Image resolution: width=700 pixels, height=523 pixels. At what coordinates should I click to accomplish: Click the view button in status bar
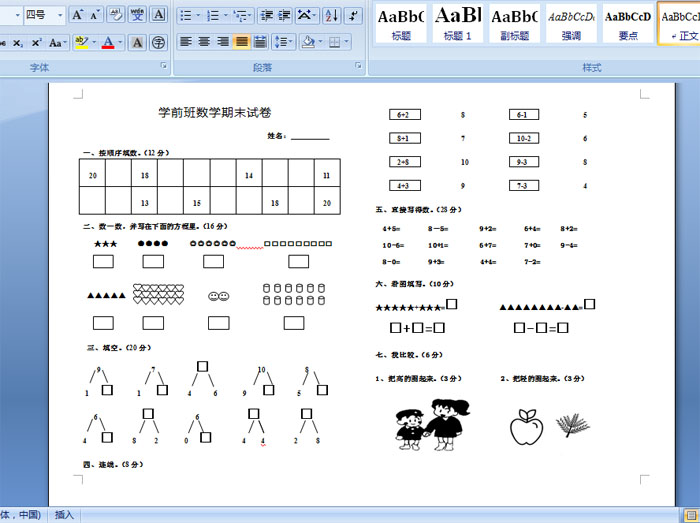coord(689,515)
